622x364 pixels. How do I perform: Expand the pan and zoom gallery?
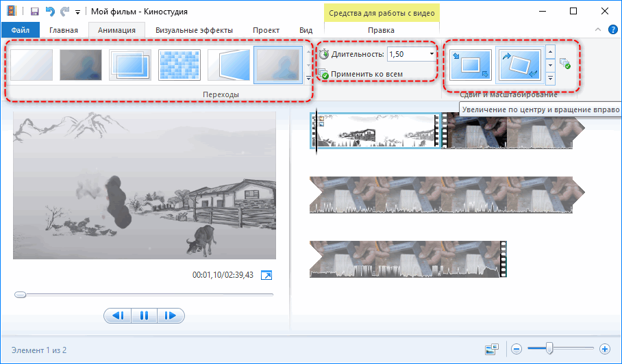pos(550,79)
